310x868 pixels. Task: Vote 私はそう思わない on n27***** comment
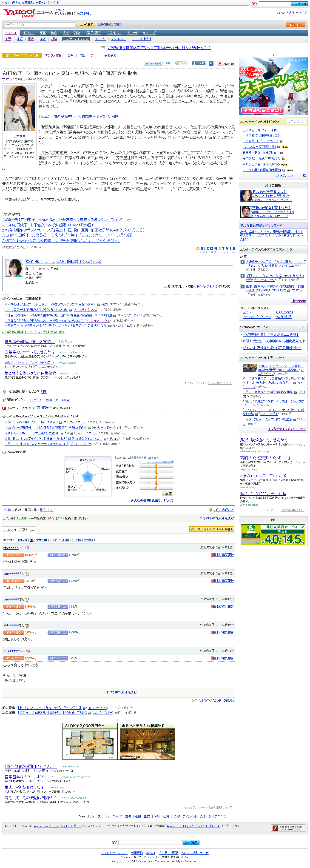(58, 658)
